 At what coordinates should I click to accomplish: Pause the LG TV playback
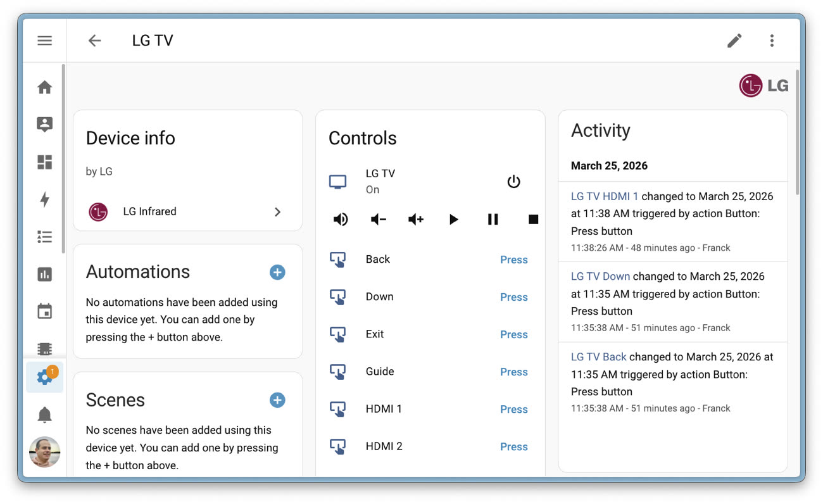[493, 220]
